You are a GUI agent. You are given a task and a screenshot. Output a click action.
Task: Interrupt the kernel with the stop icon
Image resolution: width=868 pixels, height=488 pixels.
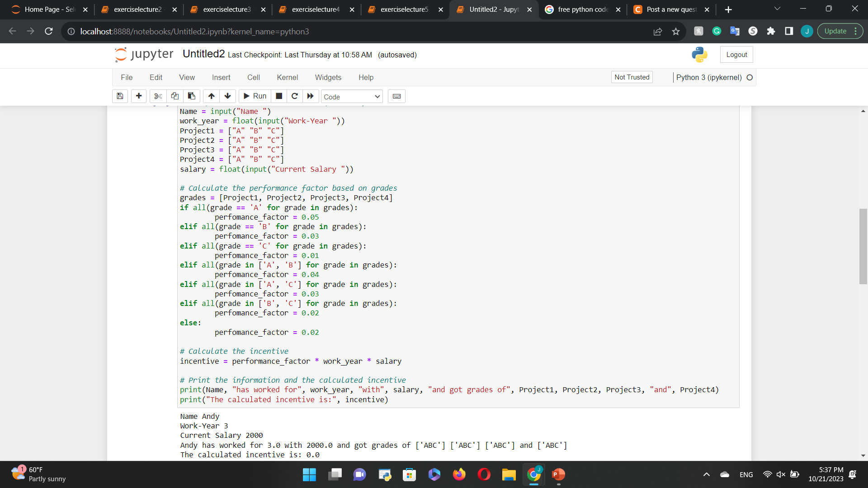click(x=278, y=96)
